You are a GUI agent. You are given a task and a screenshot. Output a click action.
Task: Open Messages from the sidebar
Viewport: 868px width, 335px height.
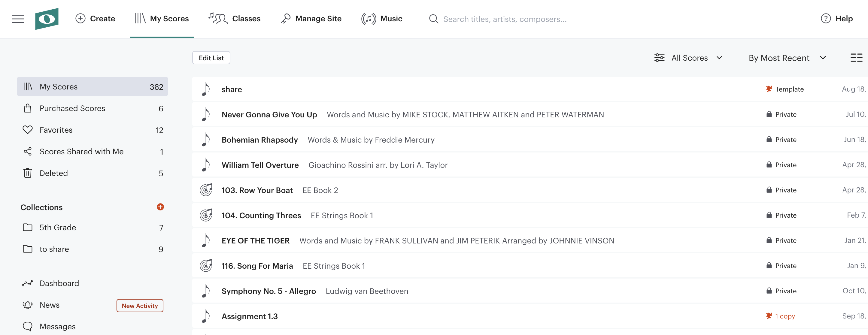click(92, 327)
